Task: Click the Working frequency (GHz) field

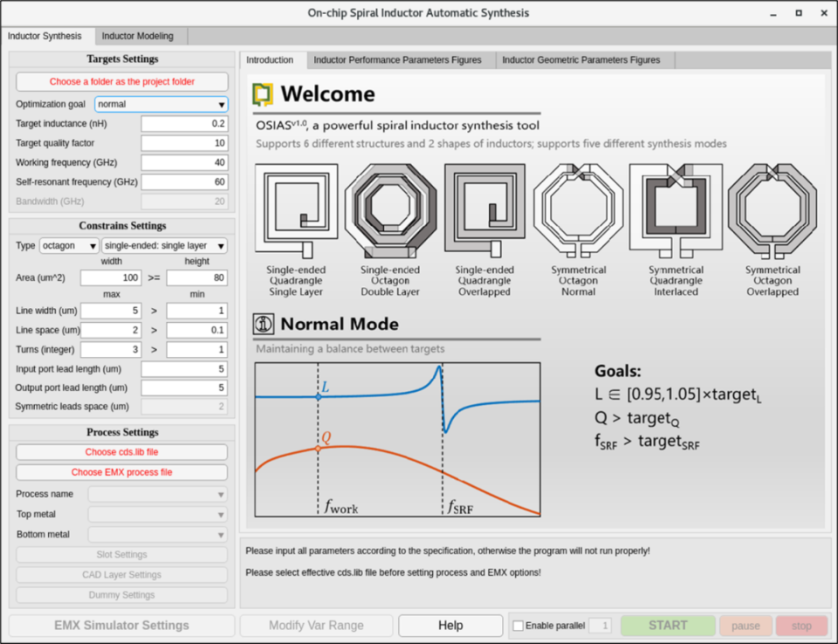Action: (184, 162)
